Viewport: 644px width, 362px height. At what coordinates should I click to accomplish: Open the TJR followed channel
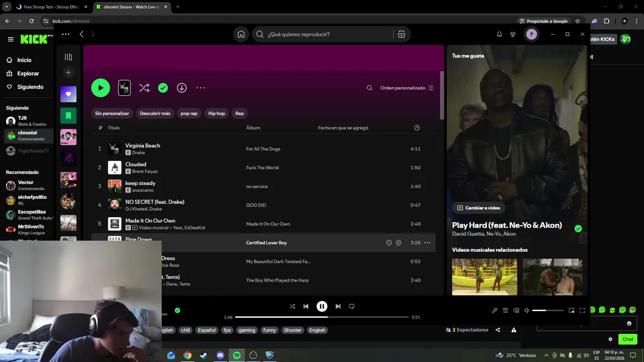28,121
